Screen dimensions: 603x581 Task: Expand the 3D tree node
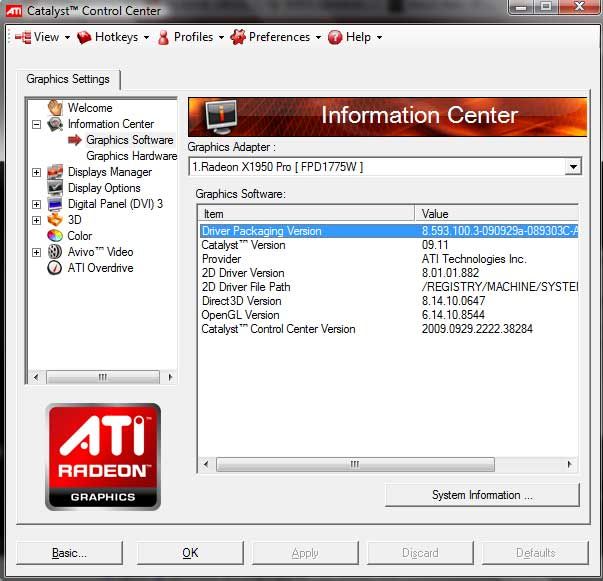coord(37,220)
